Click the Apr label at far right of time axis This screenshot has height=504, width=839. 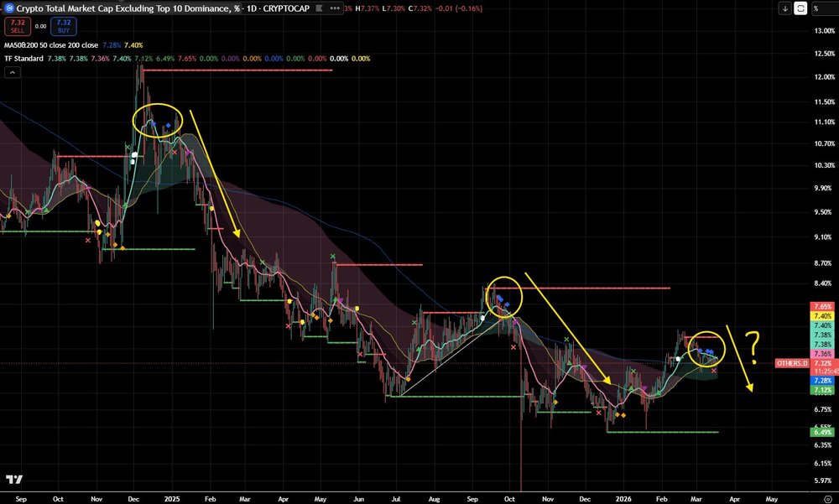735,499
